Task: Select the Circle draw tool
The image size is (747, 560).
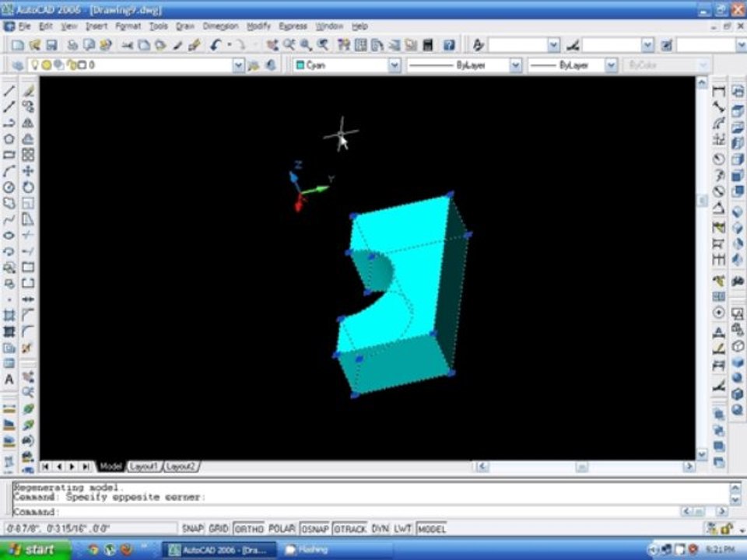Action: point(9,187)
